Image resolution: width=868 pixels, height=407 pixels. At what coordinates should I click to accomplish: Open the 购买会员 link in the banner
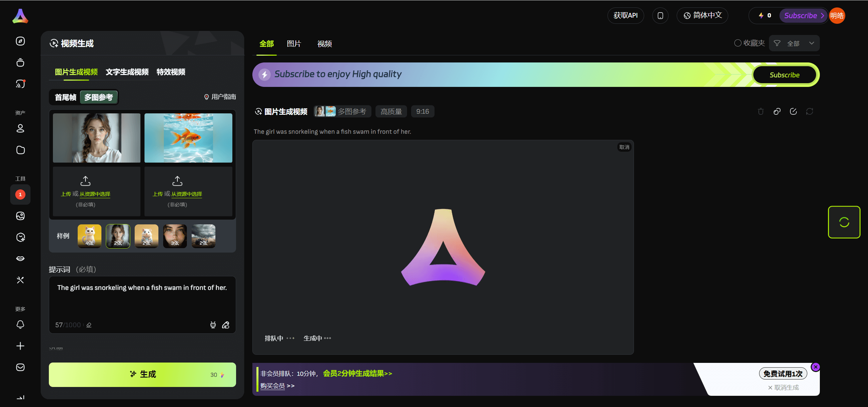click(x=272, y=386)
